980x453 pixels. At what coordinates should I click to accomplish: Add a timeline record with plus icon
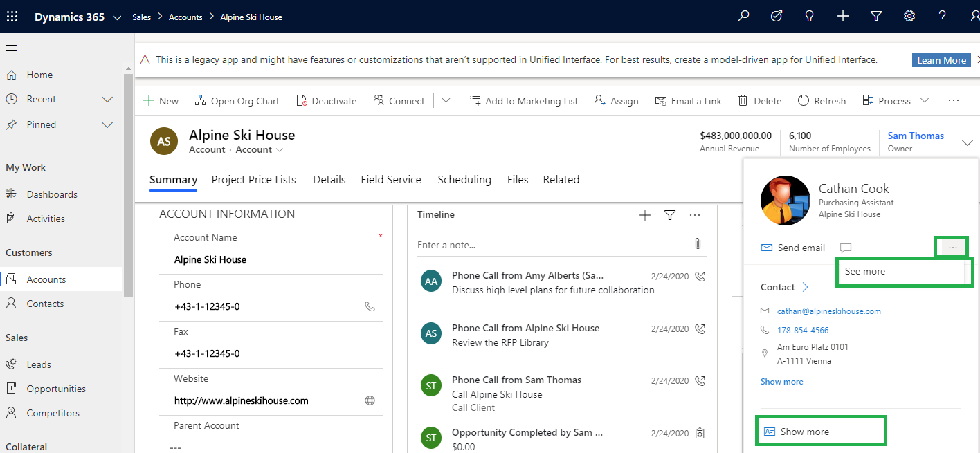tap(645, 215)
